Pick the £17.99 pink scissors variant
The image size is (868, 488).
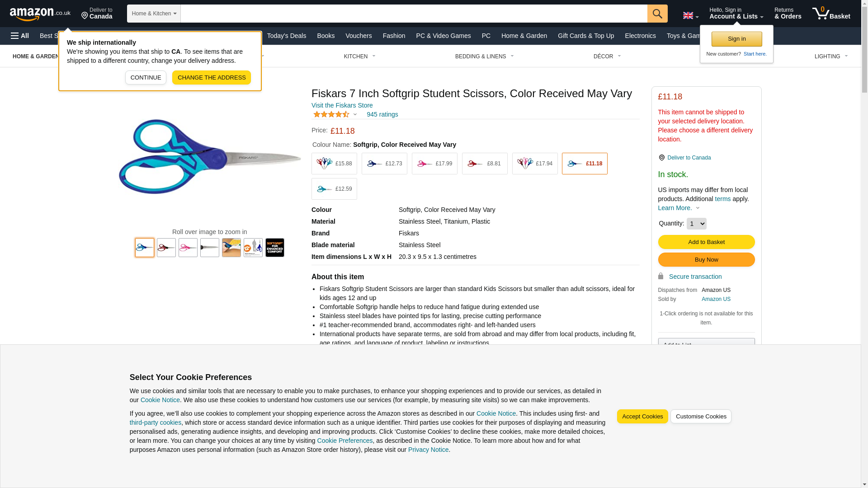(x=434, y=164)
